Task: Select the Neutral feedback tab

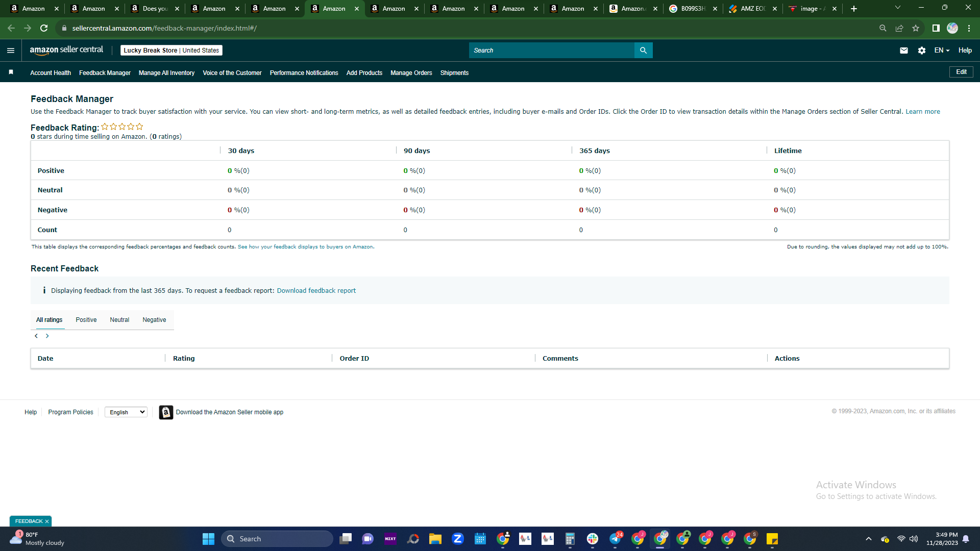Action: (119, 320)
